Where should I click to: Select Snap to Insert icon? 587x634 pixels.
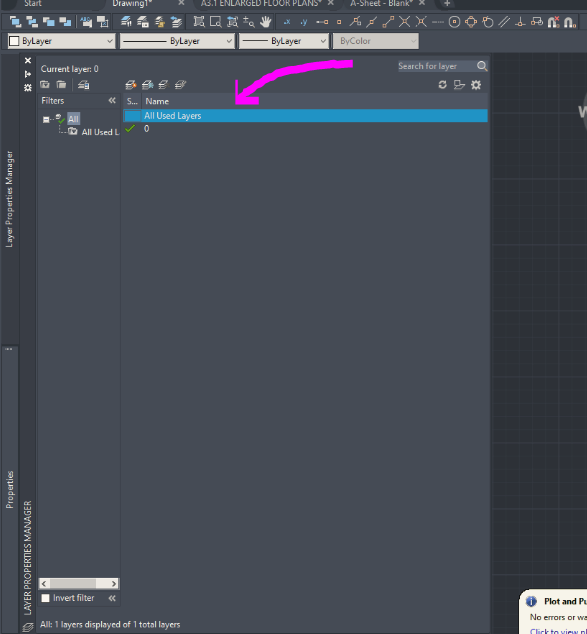[537, 22]
